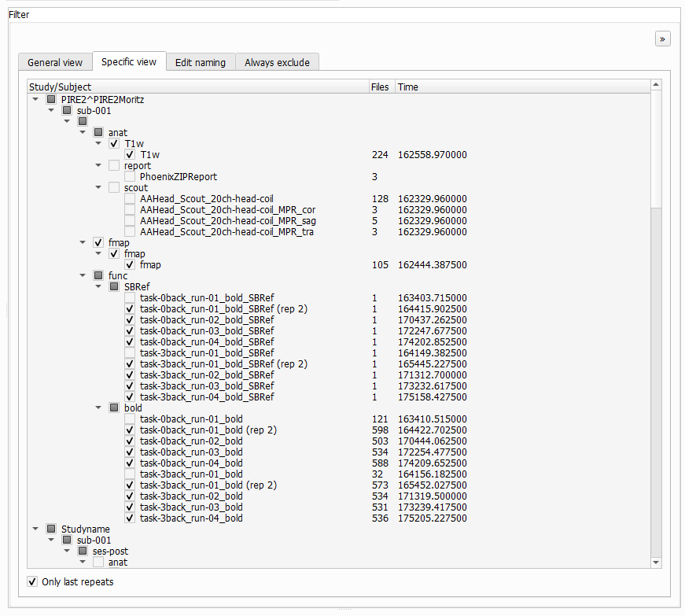Screen dimensions: 685x616
Task: Select the Specific view tab
Action: tap(129, 61)
